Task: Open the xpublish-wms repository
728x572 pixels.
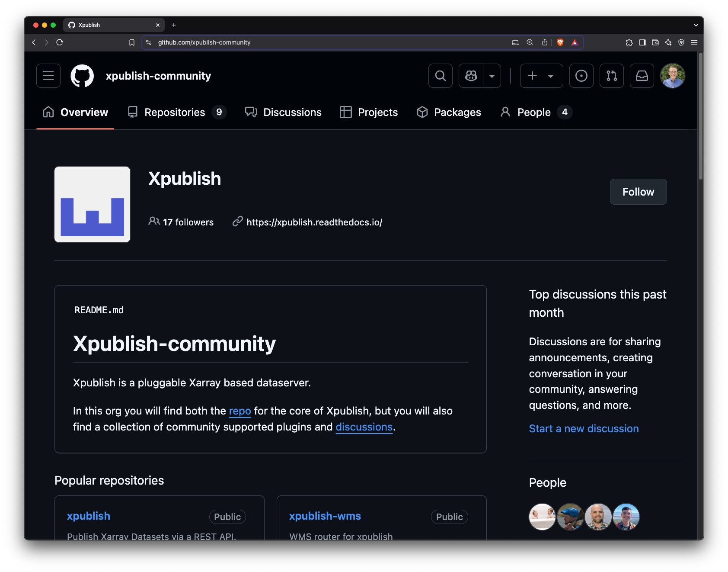Action: (x=325, y=516)
